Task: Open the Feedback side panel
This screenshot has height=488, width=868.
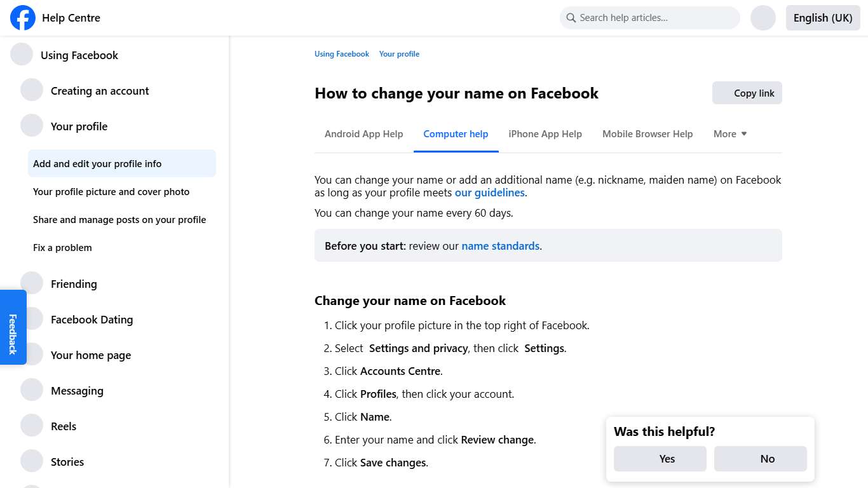Action: 13,327
